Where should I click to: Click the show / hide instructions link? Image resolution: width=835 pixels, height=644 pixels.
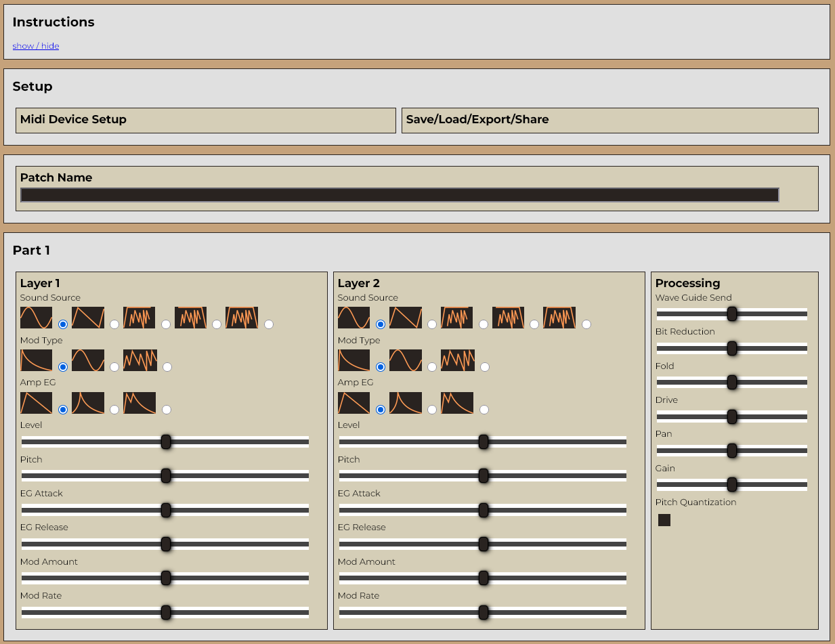(36, 46)
